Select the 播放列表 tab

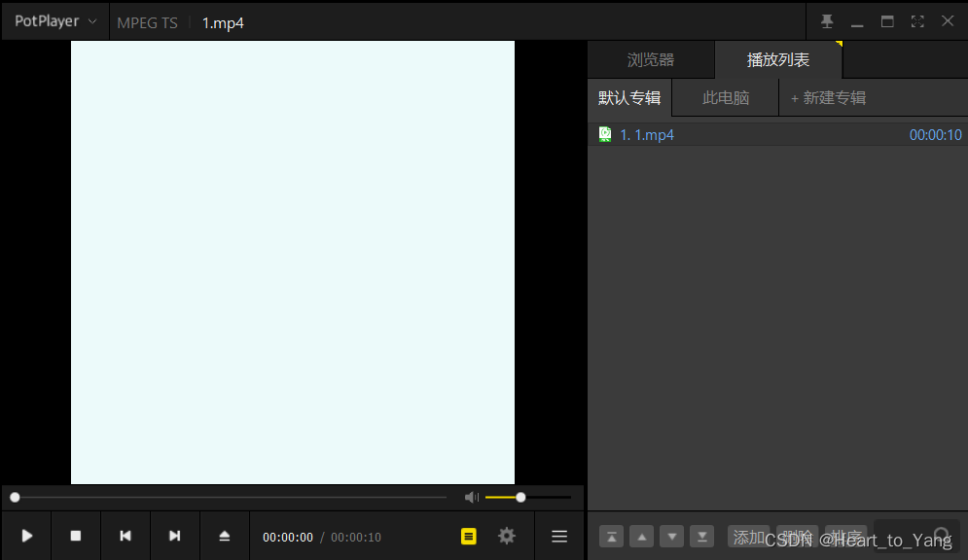[778, 60]
